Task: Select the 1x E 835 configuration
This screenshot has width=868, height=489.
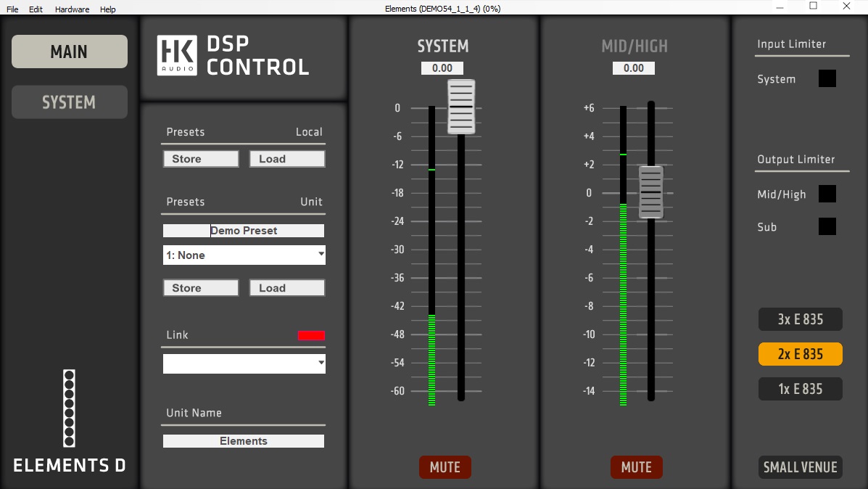Action: tap(800, 389)
